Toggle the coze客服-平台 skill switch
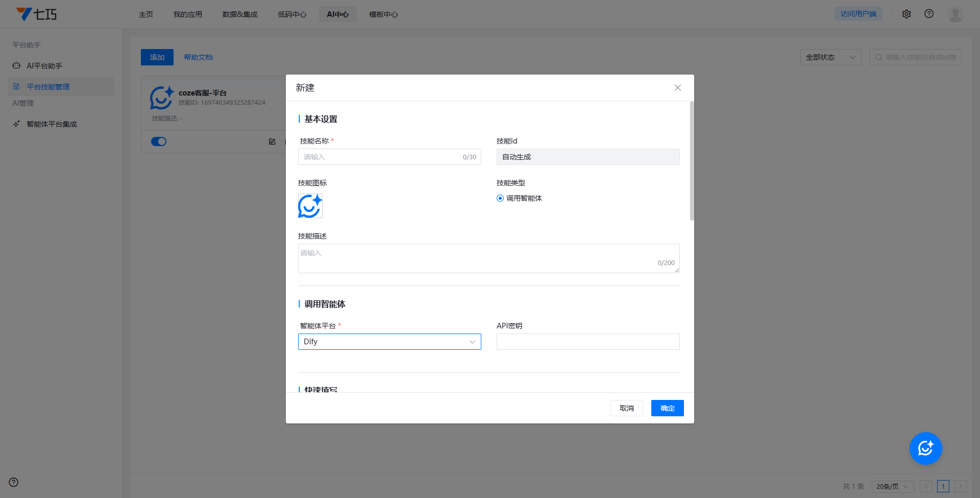 159,141
